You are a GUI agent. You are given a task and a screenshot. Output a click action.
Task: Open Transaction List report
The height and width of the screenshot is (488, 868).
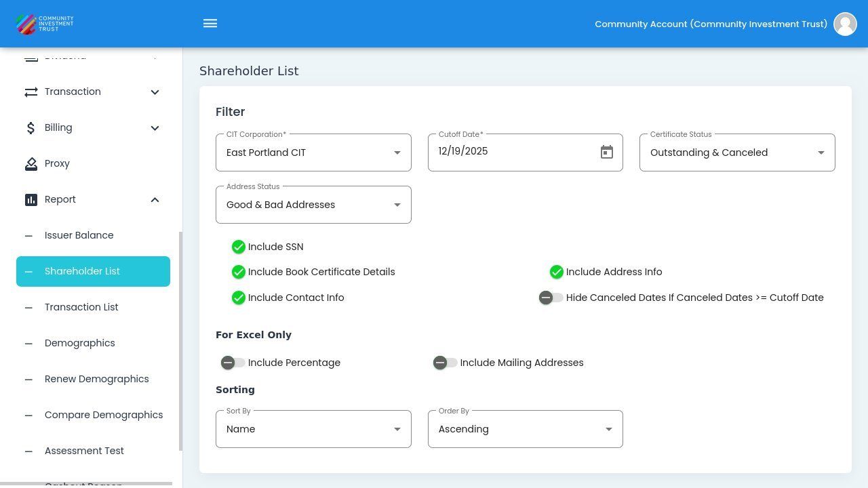[x=81, y=307]
